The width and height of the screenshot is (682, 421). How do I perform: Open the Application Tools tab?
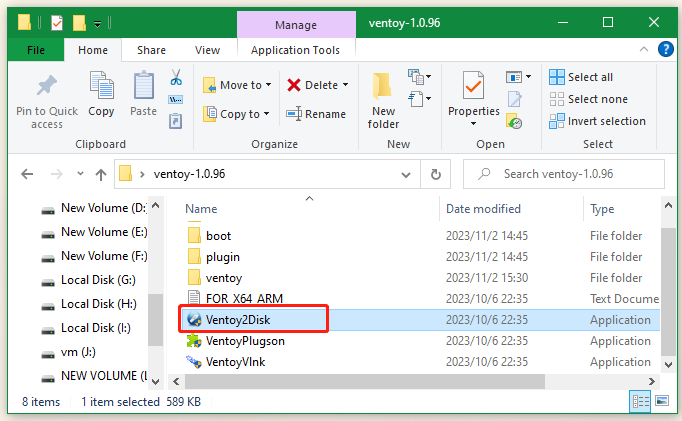pos(296,50)
